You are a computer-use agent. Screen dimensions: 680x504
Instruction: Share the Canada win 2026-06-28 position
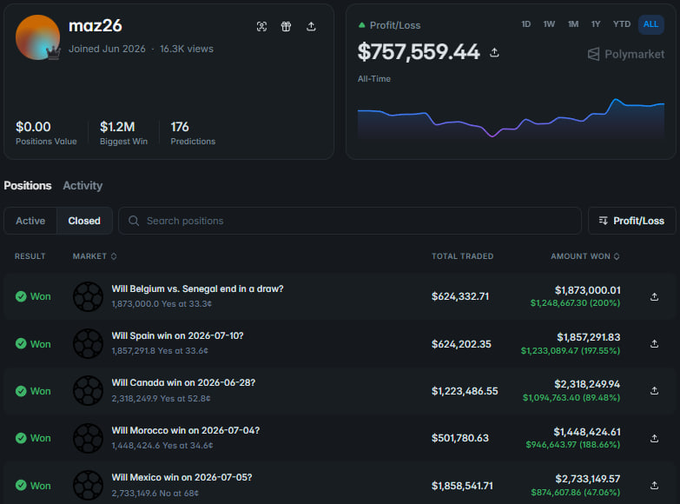tap(654, 391)
